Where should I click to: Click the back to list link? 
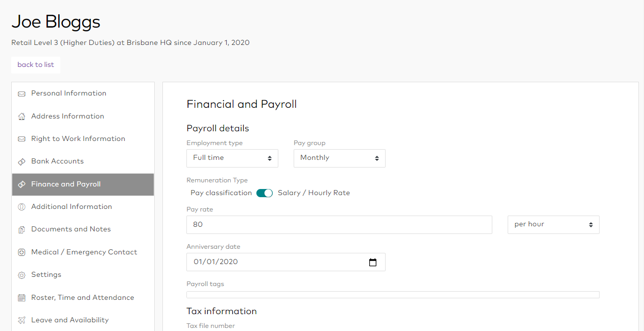coord(36,65)
